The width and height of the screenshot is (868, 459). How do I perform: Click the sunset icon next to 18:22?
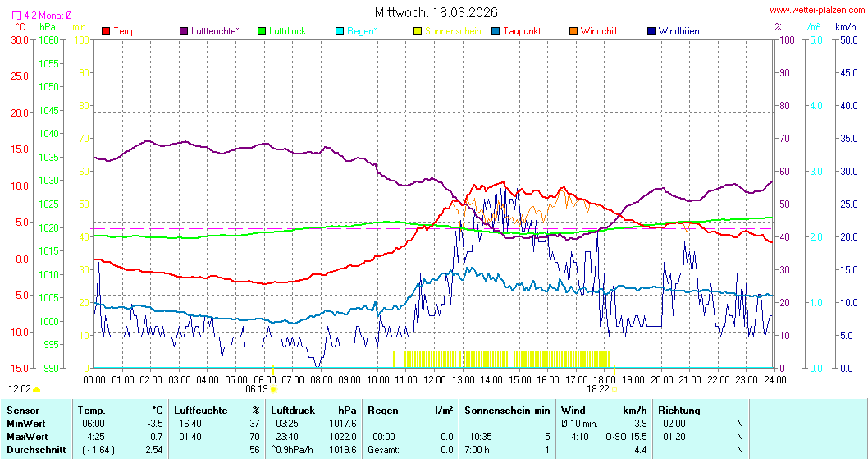point(613,389)
